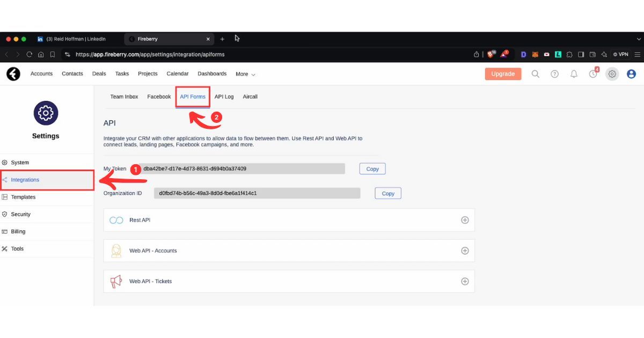Go to browser home page icon
This screenshot has height=338, width=644.
click(41, 54)
